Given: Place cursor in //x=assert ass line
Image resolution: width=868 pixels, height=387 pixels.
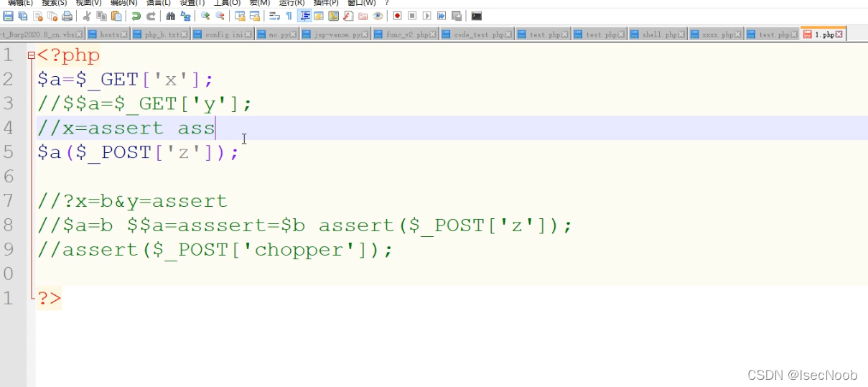Looking at the screenshot, I should (x=126, y=129).
